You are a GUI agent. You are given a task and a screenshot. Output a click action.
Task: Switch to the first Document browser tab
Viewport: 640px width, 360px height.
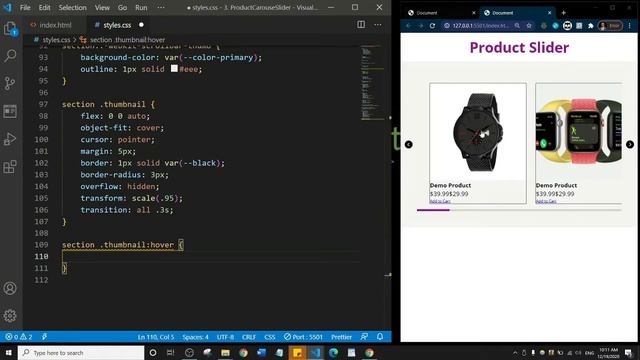[x=441, y=13]
